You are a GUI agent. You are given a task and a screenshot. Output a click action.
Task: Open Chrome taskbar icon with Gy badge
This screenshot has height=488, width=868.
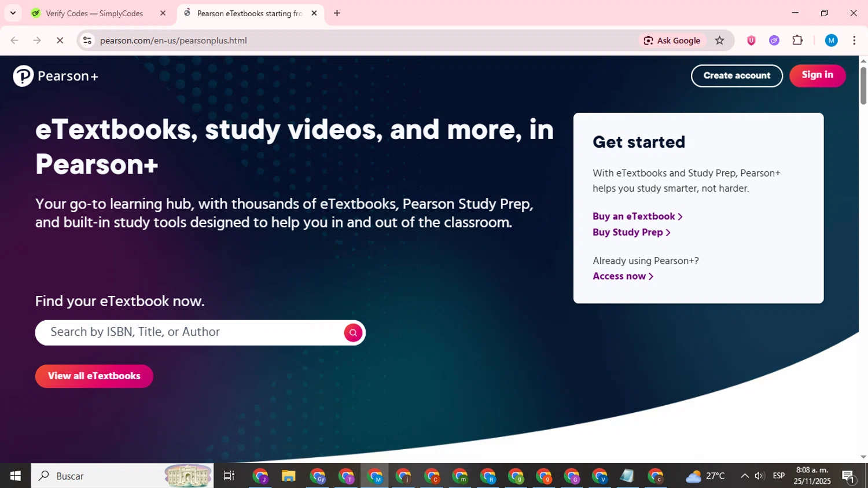pos(318,476)
